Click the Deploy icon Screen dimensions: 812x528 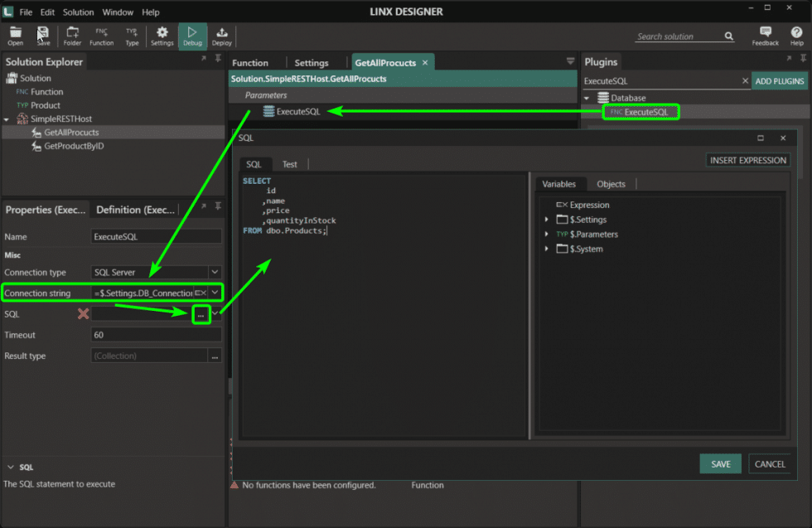click(x=221, y=36)
